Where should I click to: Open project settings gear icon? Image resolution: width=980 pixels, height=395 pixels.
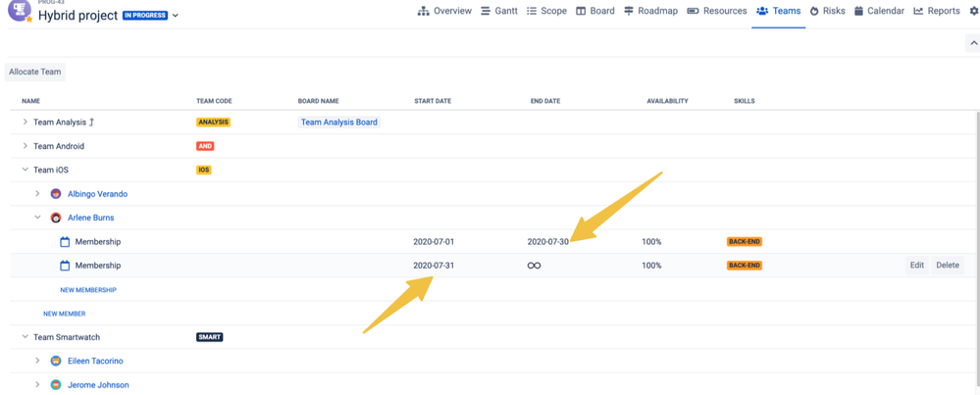(973, 11)
